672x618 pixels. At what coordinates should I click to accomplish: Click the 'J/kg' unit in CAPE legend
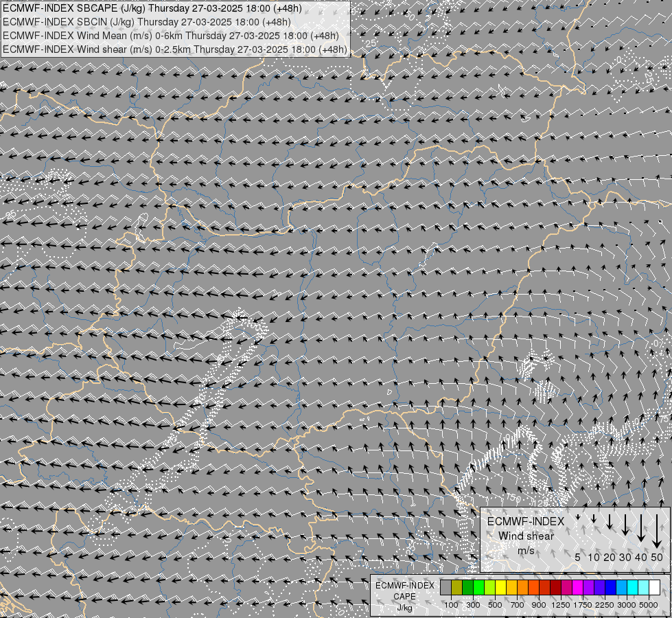(404, 608)
